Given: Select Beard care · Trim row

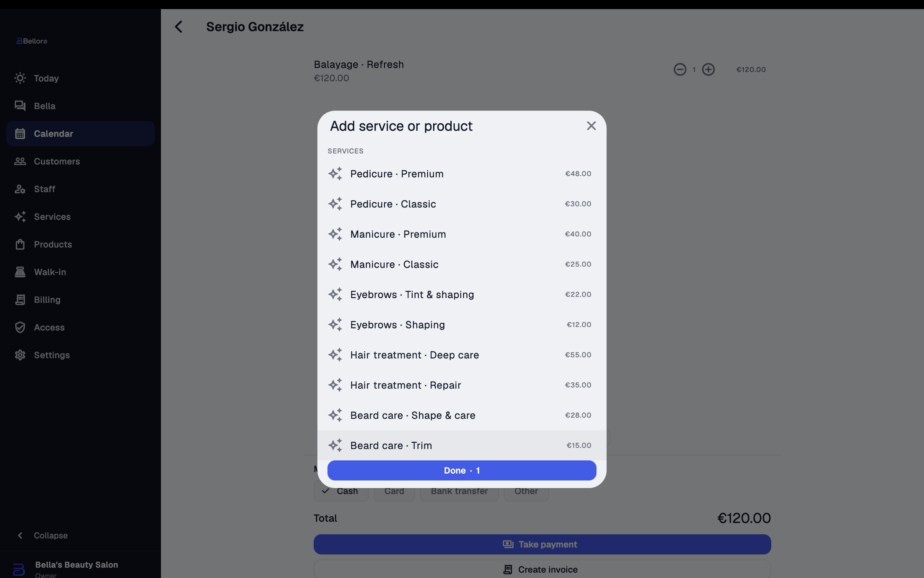Looking at the screenshot, I should (x=462, y=445).
